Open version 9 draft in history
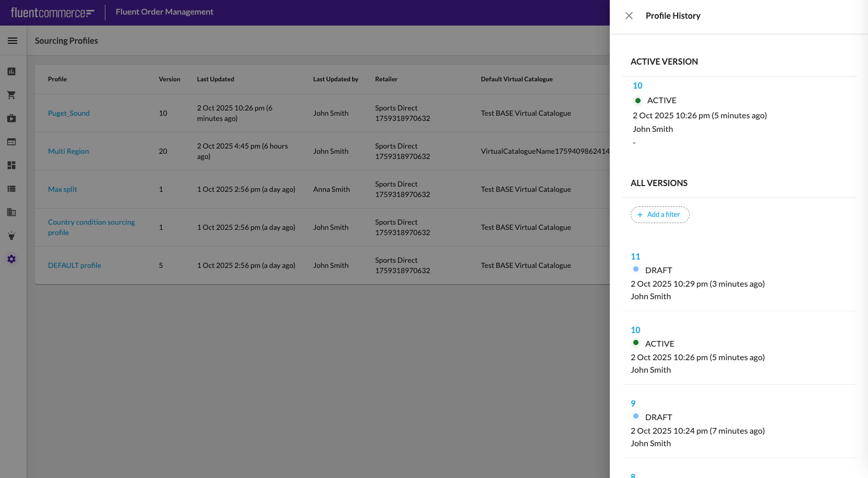Viewport: 868px width, 478px height. coord(633,403)
